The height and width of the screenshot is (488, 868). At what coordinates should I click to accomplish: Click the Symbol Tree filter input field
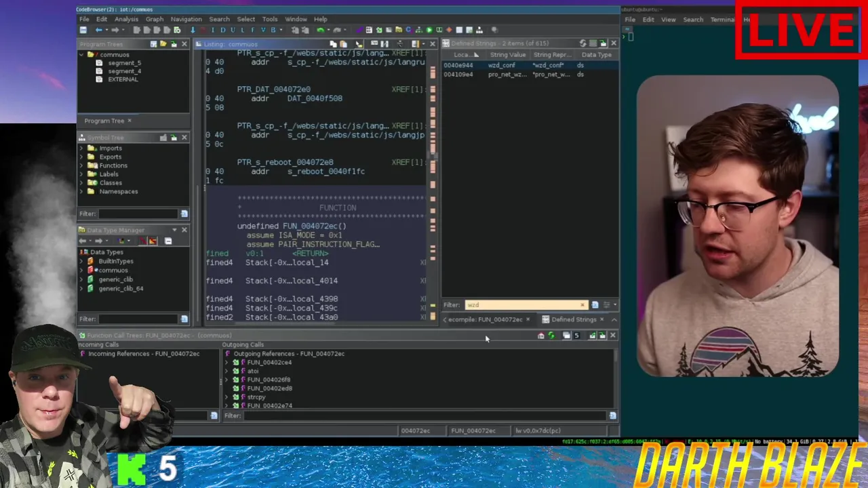click(138, 213)
